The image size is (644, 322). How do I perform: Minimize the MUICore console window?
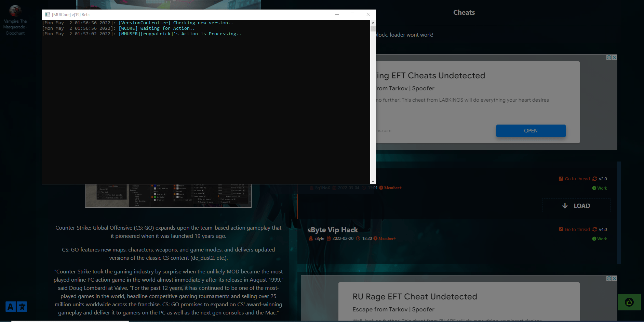337,14
